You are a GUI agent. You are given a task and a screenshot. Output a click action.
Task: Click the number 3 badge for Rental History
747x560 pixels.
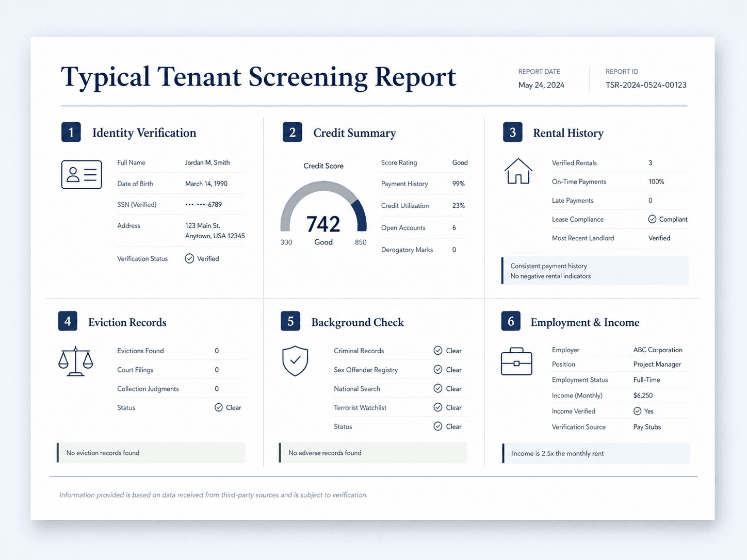[513, 132]
